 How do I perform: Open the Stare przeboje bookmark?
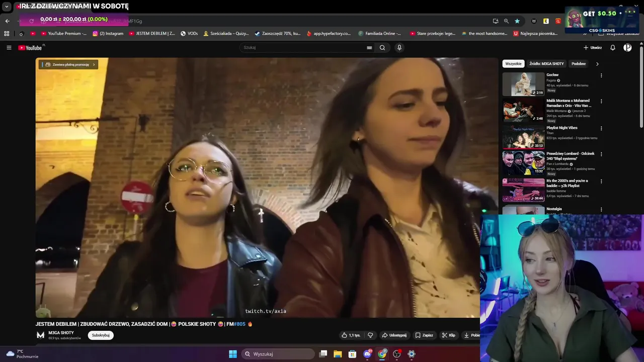pyautogui.click(x=433, y=34)
